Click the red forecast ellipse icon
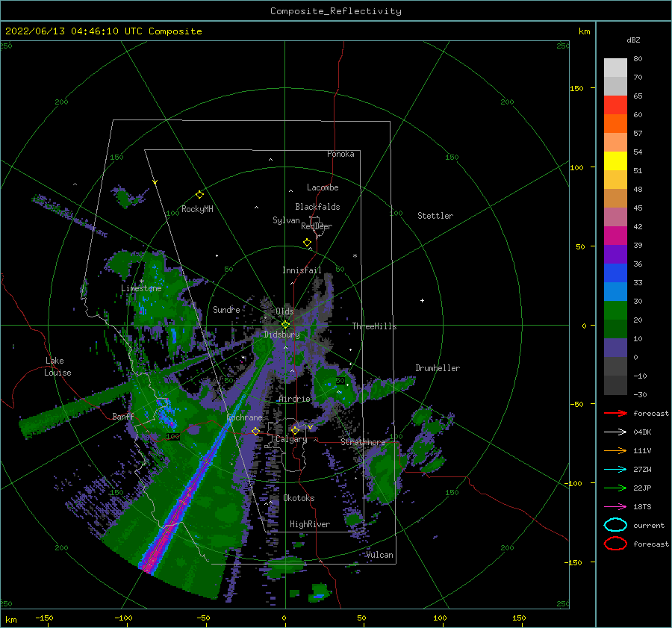 click(x=615, y=544)
